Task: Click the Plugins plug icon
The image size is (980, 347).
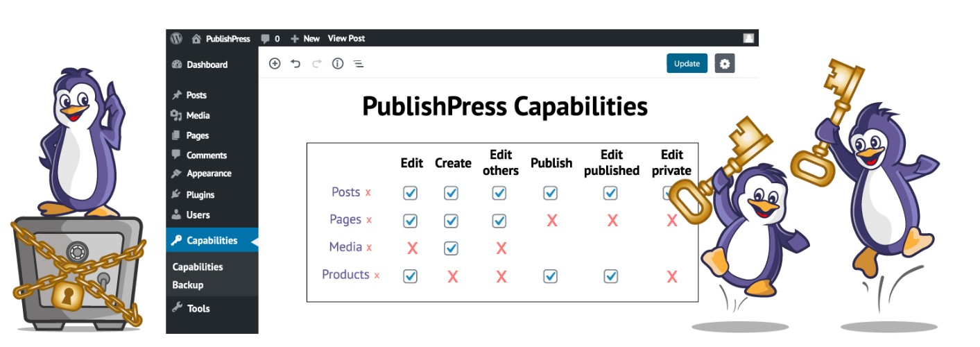Action: coord(176,195)
